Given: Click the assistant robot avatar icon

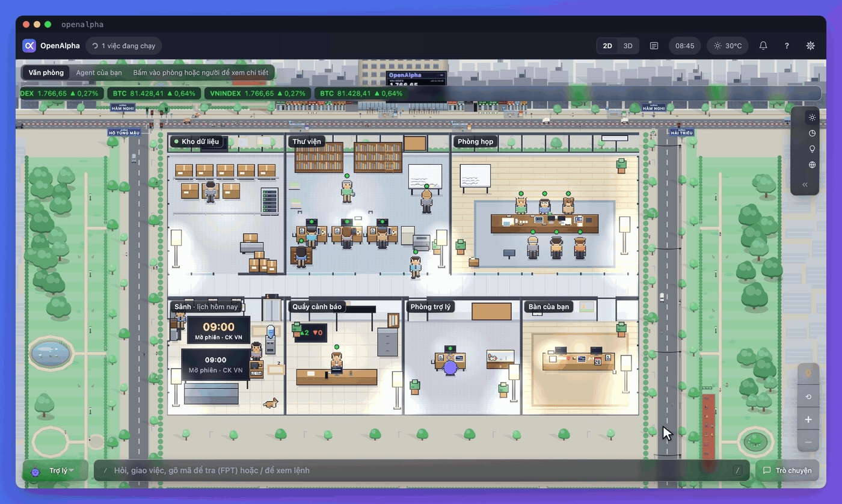Looking at the screenshot, I should pyautogui.click(x=35, y=472).
